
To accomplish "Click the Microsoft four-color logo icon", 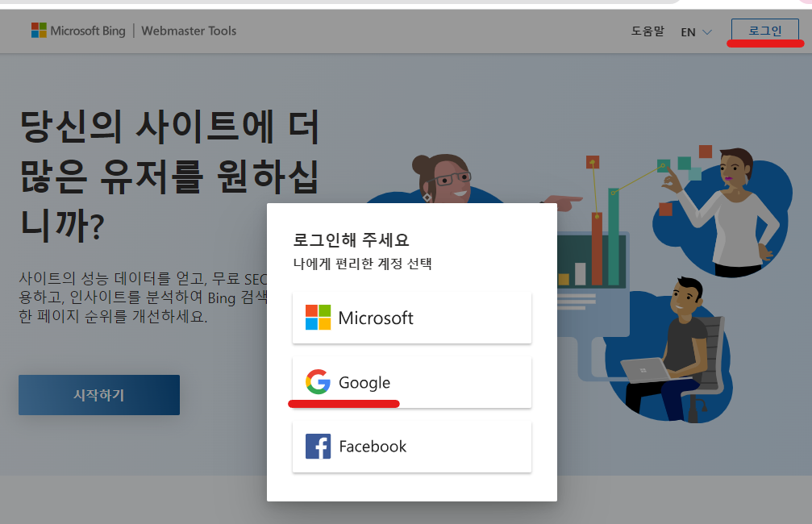I will click(x=318, y=318).
